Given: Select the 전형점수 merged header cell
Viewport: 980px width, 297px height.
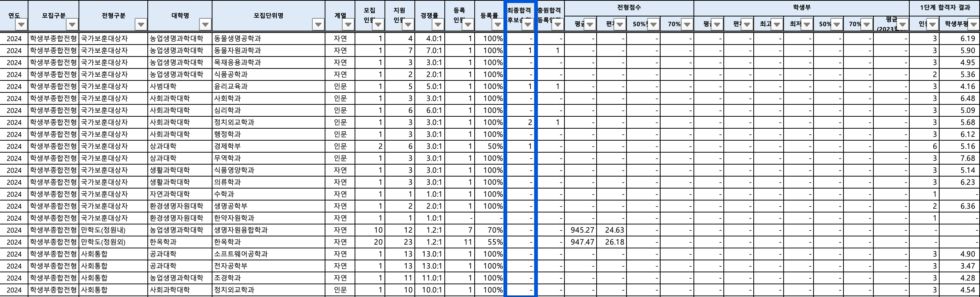Looking at the screenshot, I should 629,7.
